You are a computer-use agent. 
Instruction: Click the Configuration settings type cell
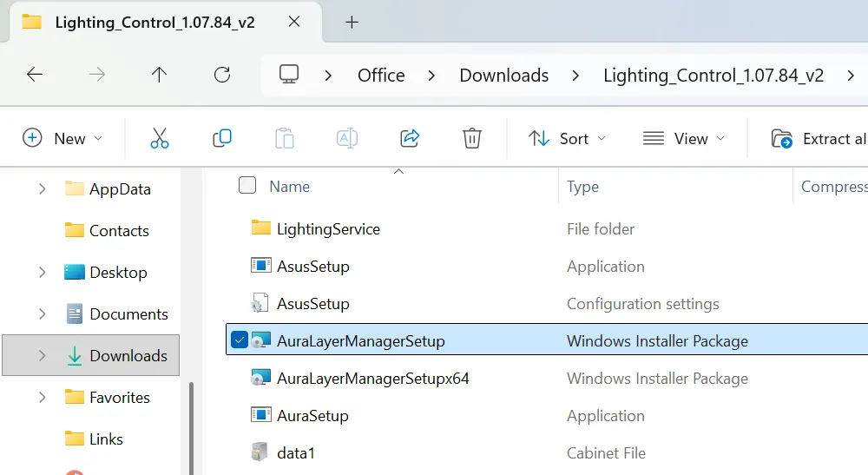(x=642, y=304)
